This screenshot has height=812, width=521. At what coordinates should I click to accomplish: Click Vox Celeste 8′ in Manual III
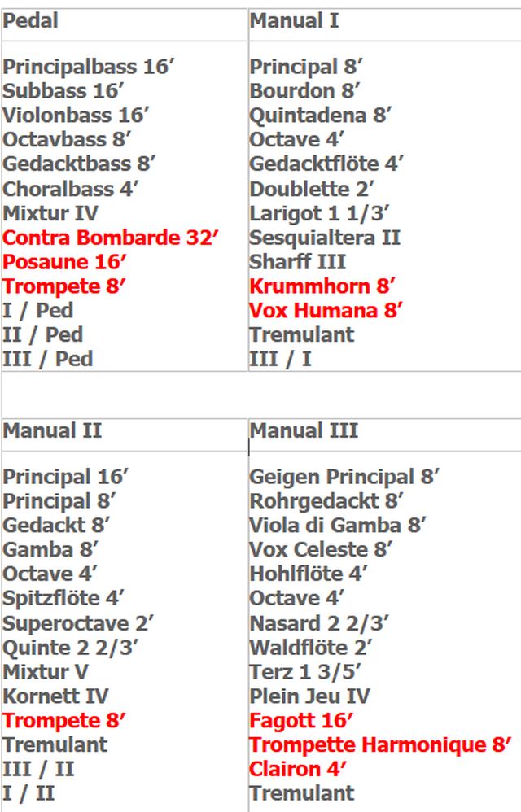pyautogui.click(x=321, y=550)
